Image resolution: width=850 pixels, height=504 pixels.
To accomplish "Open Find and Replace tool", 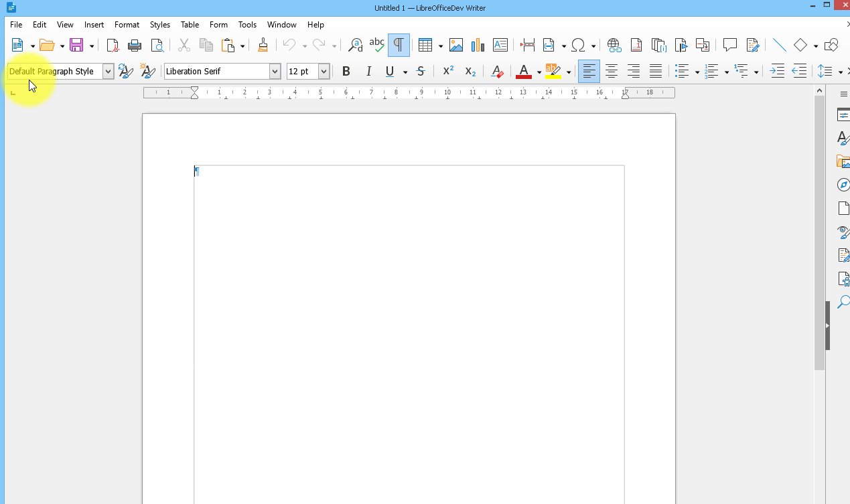I will coord(356,46).
